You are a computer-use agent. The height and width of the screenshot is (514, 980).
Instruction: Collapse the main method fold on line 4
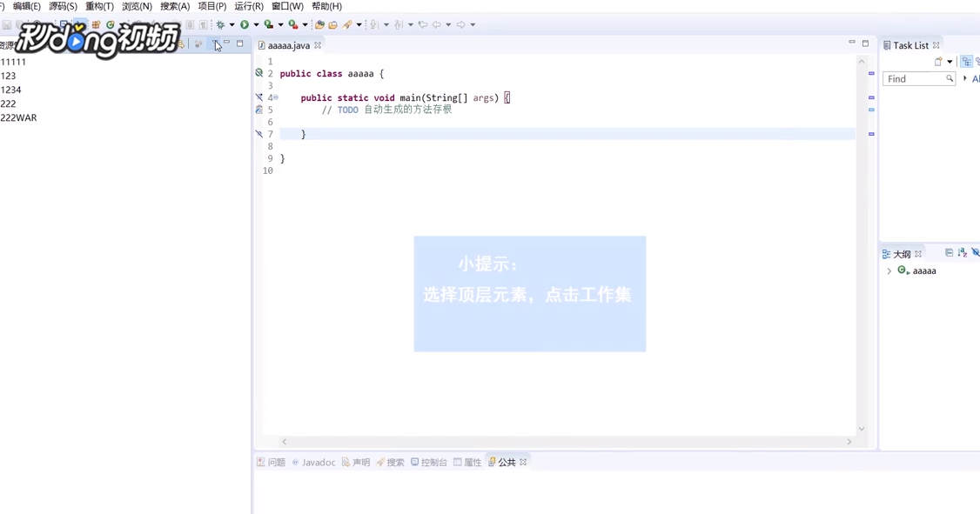pyautogui.click(x=276, y=97)
